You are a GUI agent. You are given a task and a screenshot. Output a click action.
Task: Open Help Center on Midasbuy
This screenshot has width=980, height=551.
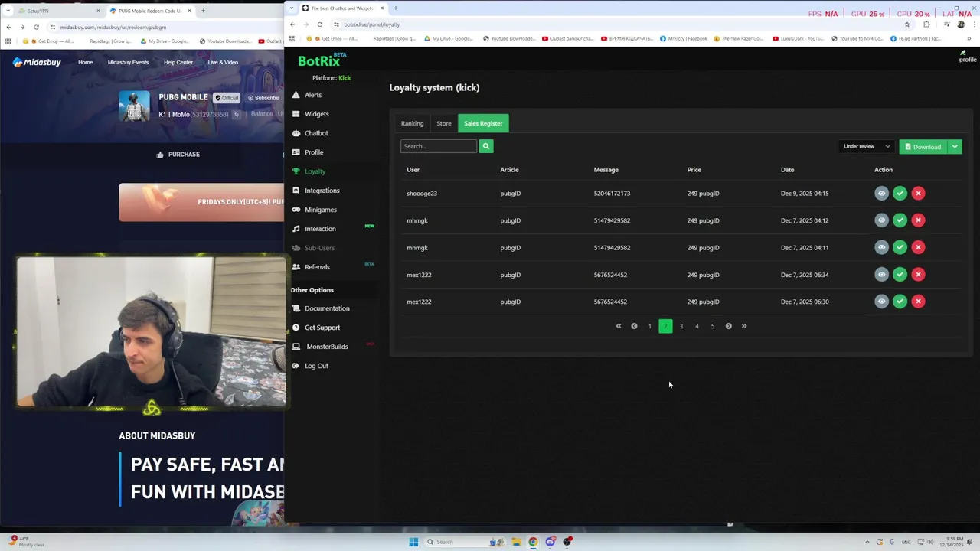[x=178, y=63]
